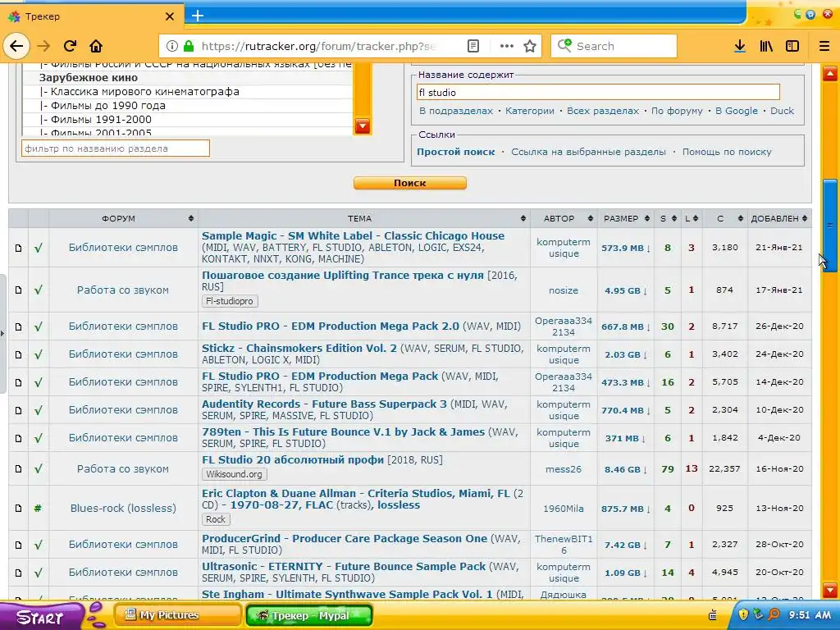This screenshot has height=630, width=840.
Task: Select the Трекер browser tab
Action: (91, 16)
